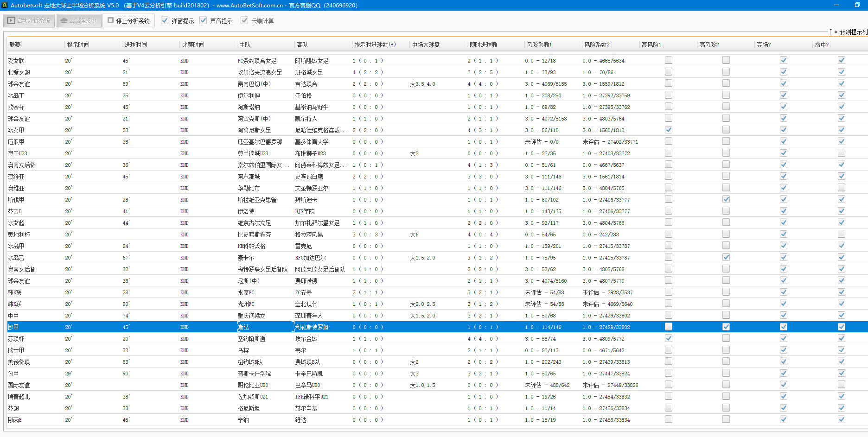Click the 即时进球数 column header

[483, 44]
